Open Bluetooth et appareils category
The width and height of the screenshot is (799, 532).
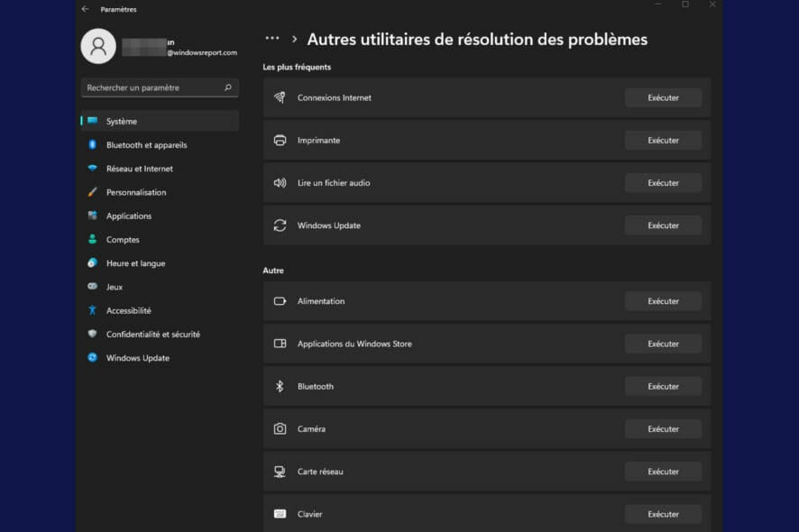point(160,144)
